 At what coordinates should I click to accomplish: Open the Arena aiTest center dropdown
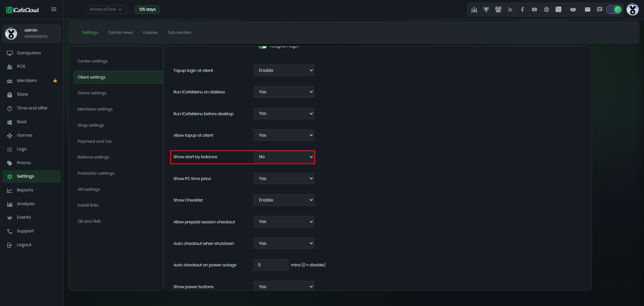[106, 9]
